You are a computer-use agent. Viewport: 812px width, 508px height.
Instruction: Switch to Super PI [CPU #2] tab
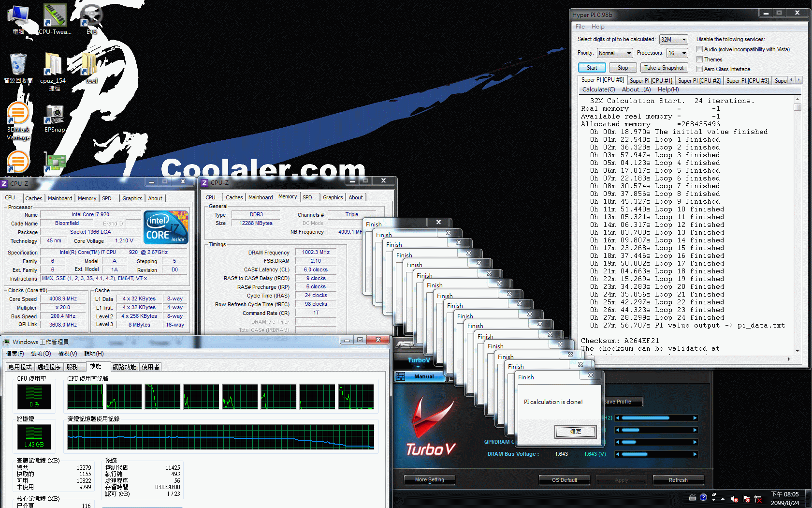coord(699,81)
